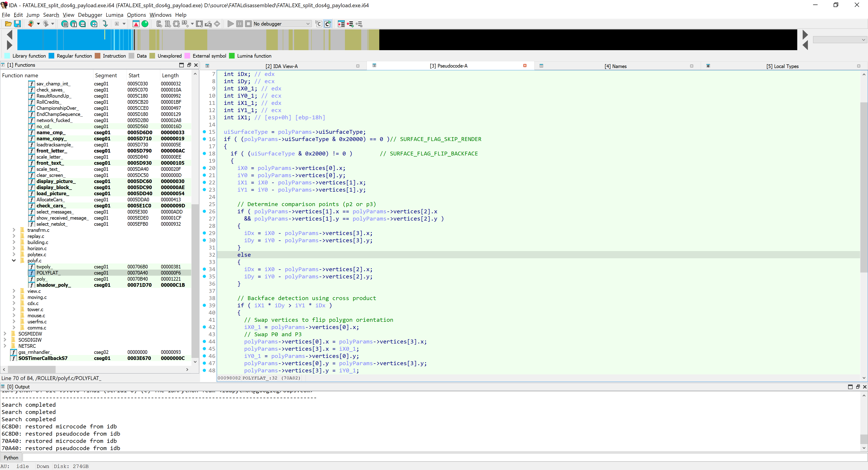Open the File menu
This screenshot has height=470, width=868.
pyautogui.click(x=6, y=15)
